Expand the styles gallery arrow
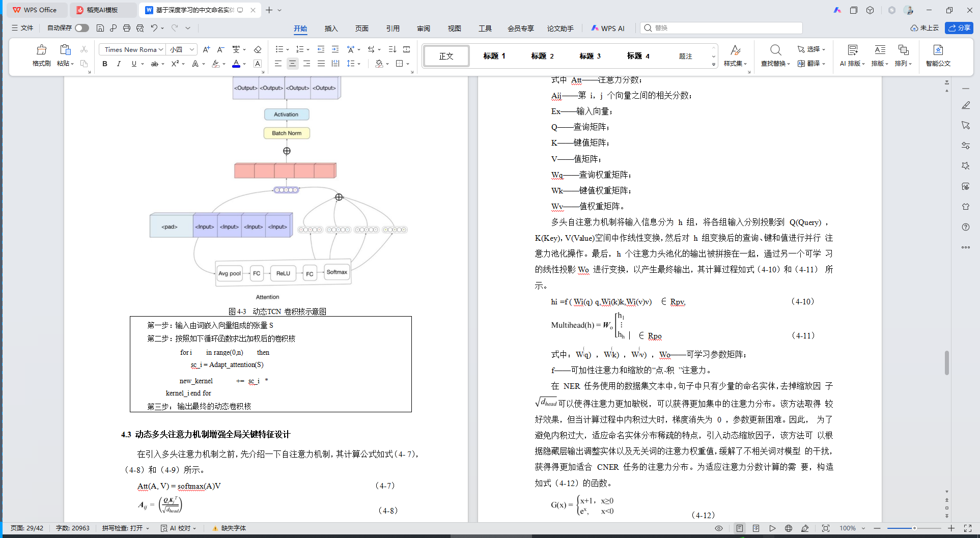 pyautogui.click(x=714, y=64)
